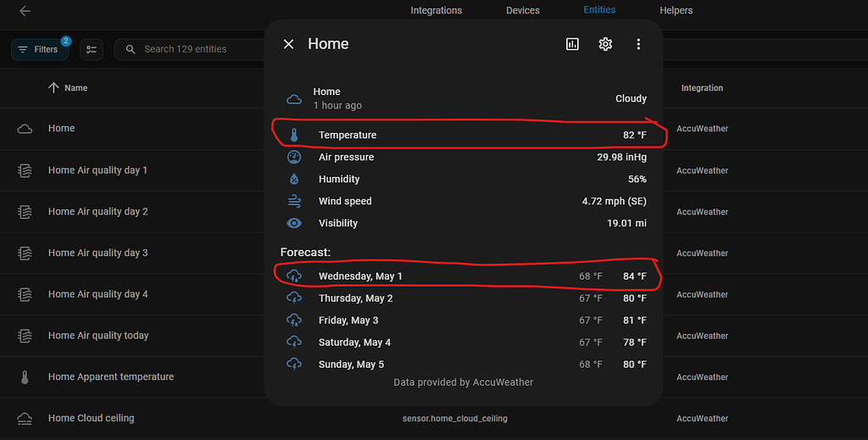868x440 pixels.
Task: Open the three-dot overflow menu
Action: tap(638, 44)
